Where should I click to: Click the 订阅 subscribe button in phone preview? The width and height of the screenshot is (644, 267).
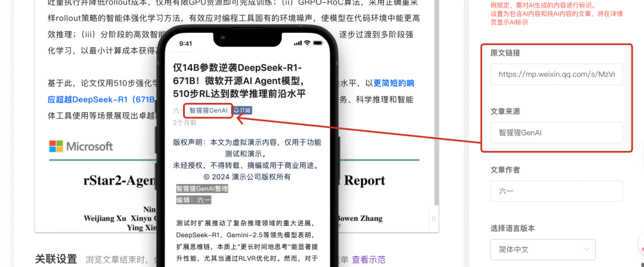click(243, 111)
